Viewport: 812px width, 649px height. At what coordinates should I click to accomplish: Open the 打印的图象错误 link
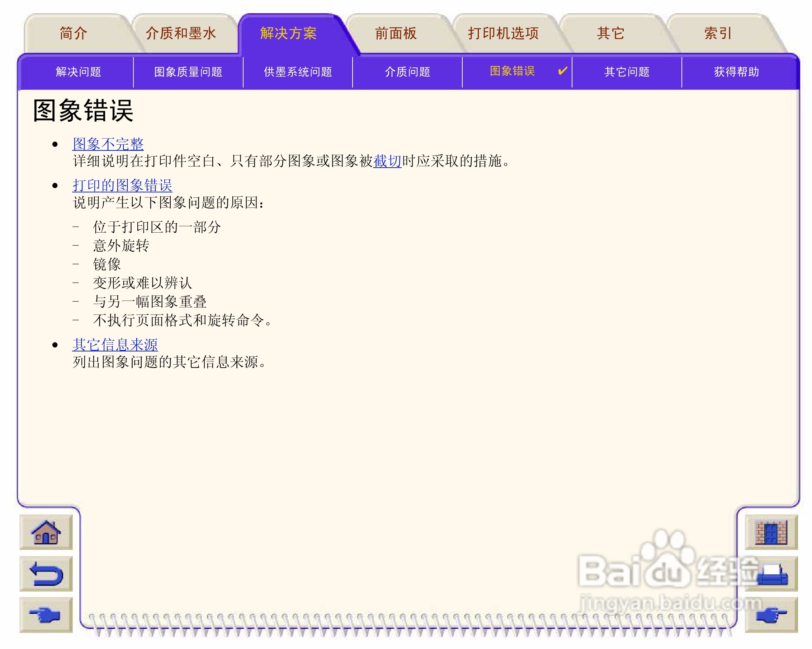click(122, 186)
